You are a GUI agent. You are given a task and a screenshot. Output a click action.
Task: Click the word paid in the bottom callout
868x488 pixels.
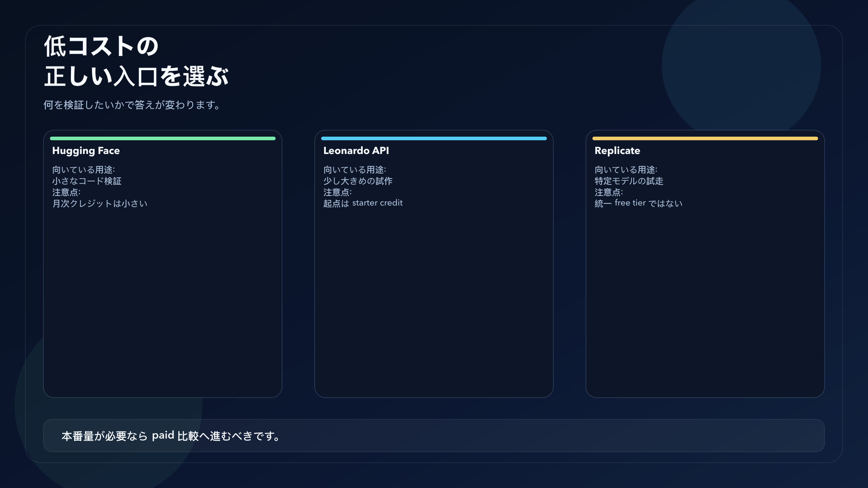[x=163, y=435]
